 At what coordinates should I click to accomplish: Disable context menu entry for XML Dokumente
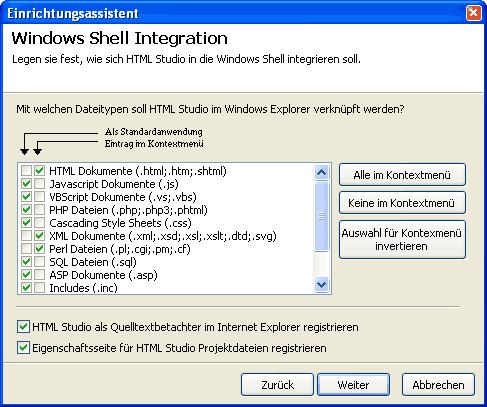point(39,236)
